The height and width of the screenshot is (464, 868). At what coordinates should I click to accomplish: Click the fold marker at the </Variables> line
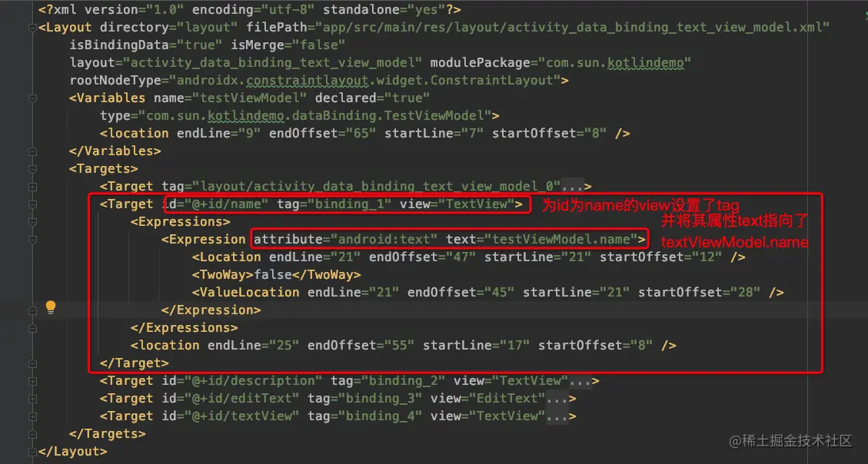[32, 151]
